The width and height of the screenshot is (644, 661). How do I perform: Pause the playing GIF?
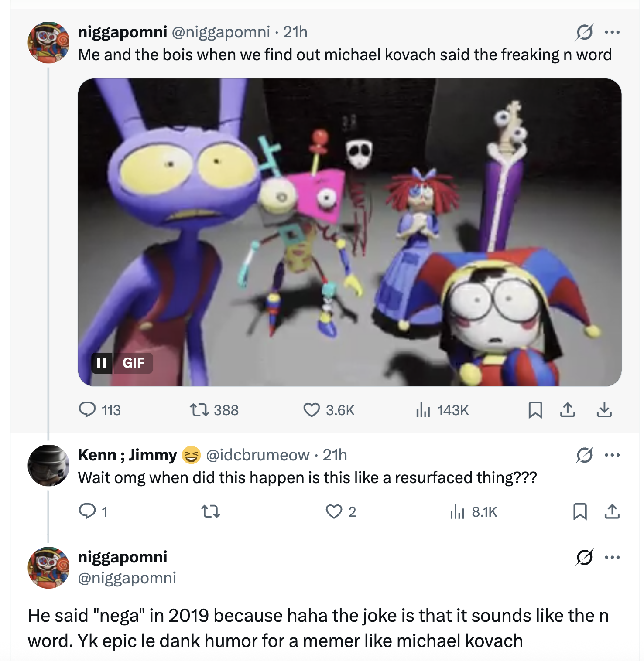pyautogui.click(x=102, y=363)
